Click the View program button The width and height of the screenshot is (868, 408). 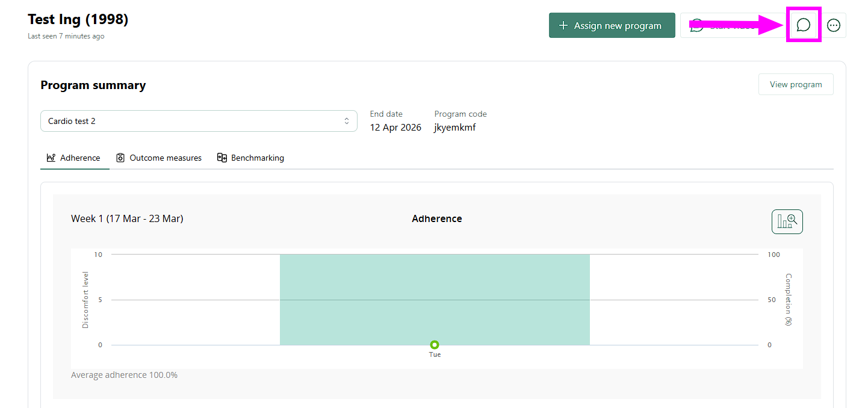point(796,84)
